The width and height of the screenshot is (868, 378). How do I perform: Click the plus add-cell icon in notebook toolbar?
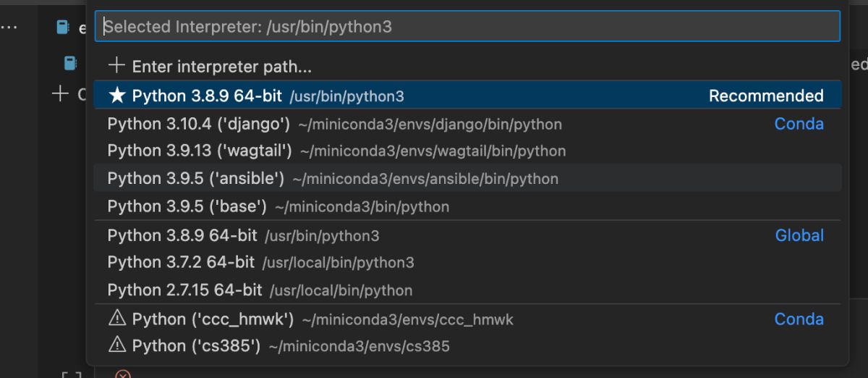tap(60, 93)
